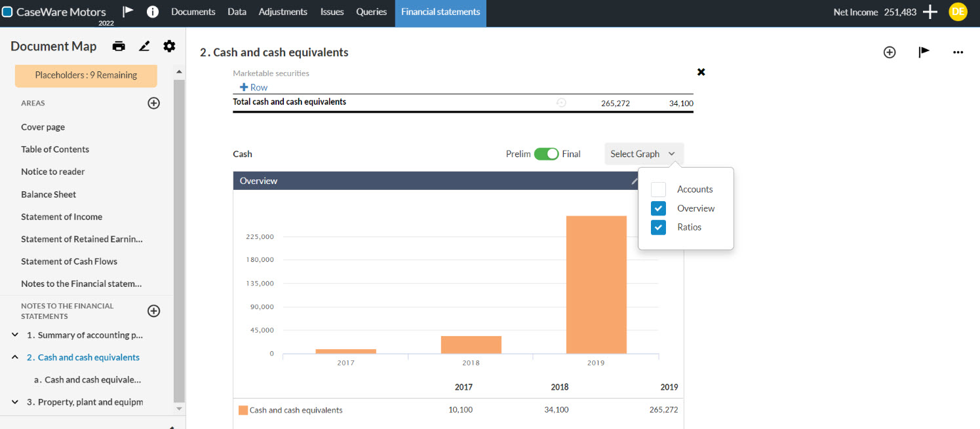The image size is (980, 429).
Task: Open the ellipsis more options menu
Action: pyautogui.click(x=958, y=52)
